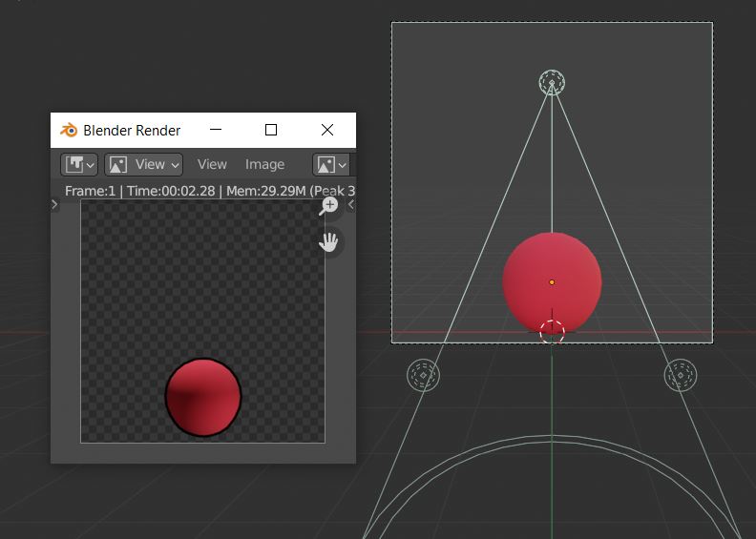Click the pan hand gizmo
756x539 pixels.
(328, 242)
